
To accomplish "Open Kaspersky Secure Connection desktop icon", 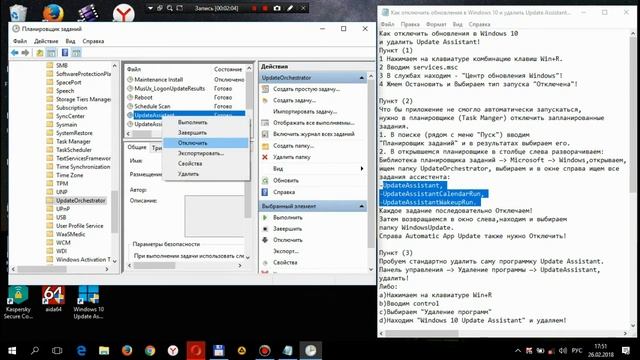I will click(18, 302).
